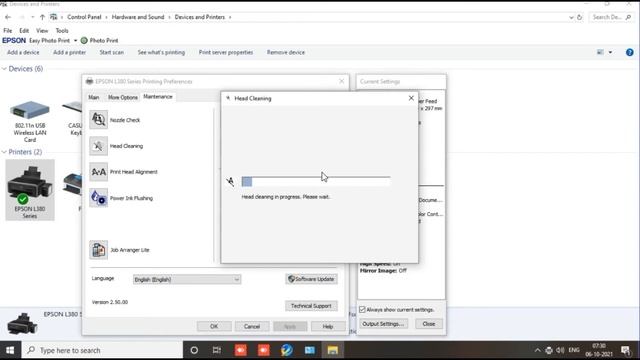Click Print server properties
Viewport: 640px width, 360px height.
[226, 52]
